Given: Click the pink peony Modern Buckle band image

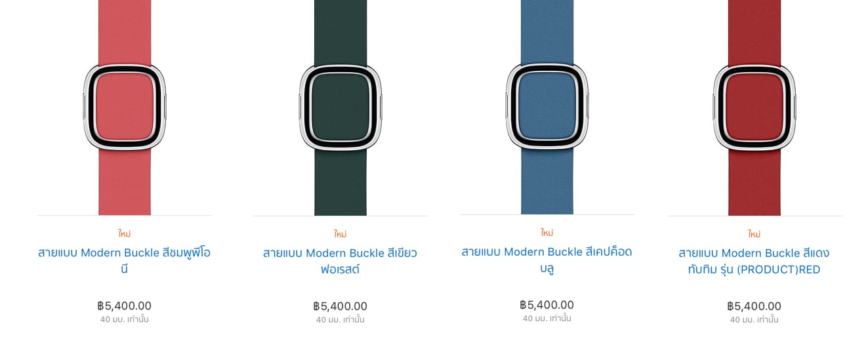Looking at the screenshot, I should (125, 107).
